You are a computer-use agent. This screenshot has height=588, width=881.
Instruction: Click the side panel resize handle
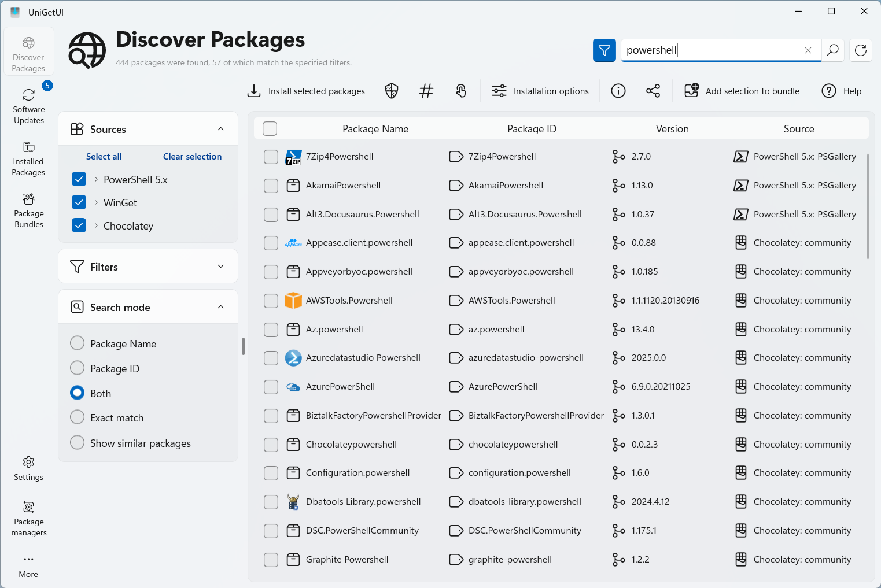point(243,346)
